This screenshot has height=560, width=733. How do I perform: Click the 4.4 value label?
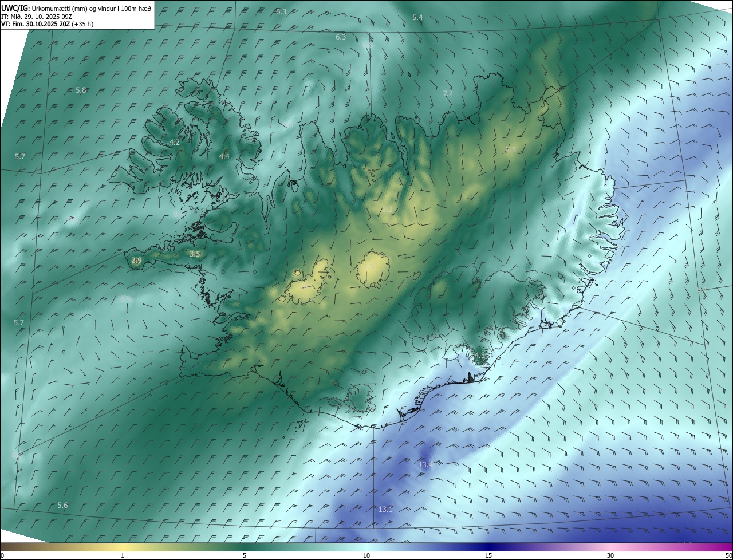point(224,156)
